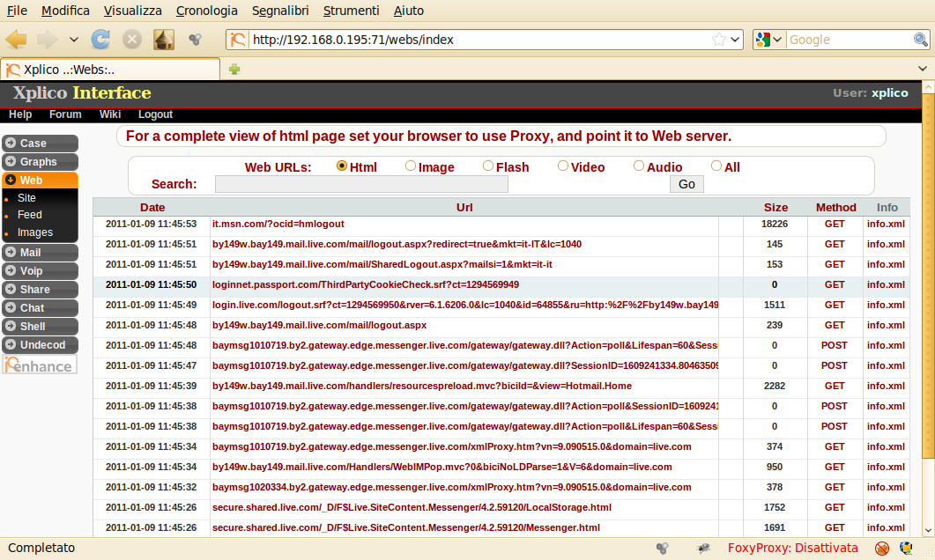Select the Image radio button

click(411, 166)
